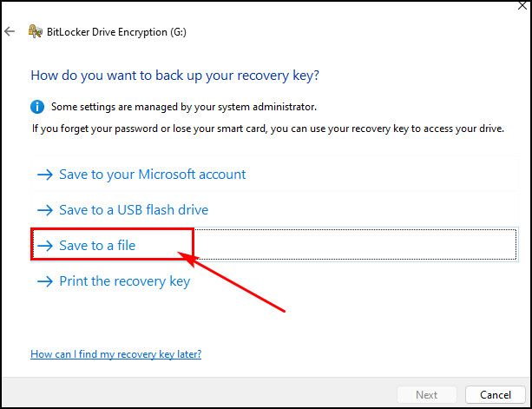Choose Save to your Microsoft account

[x=274, y=175]
